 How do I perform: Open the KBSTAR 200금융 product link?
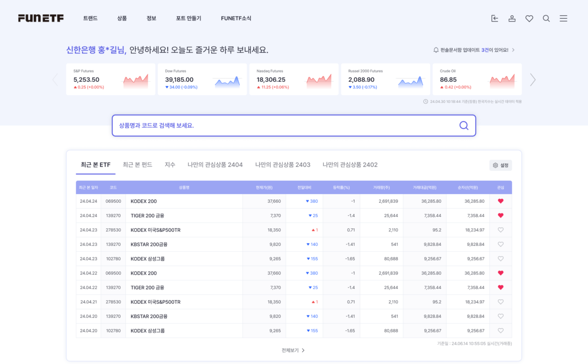pos(149,244)
